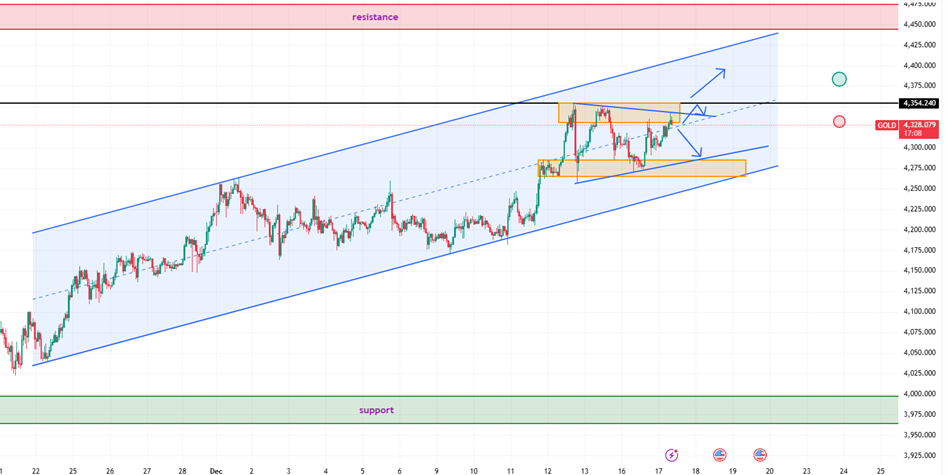Screen dimensions: 948x475
Task: Open the US flag event near date 19
Action: (x=760, y=454)
